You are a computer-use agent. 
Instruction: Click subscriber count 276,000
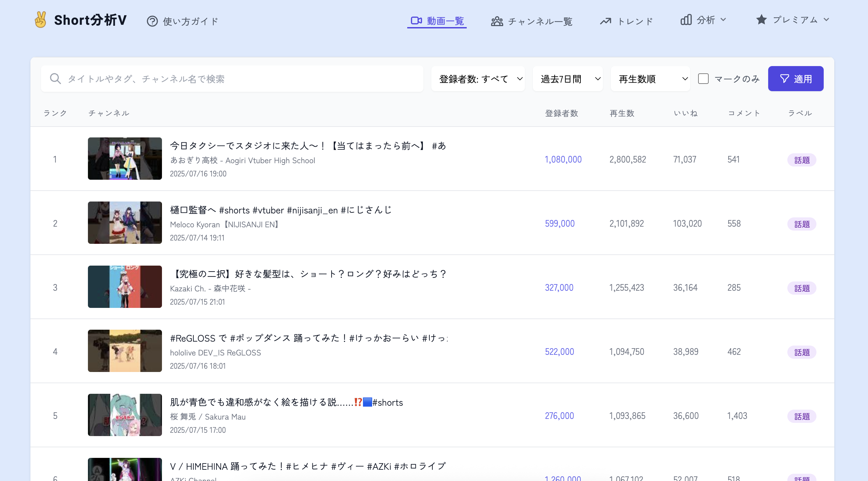point(559,416)
